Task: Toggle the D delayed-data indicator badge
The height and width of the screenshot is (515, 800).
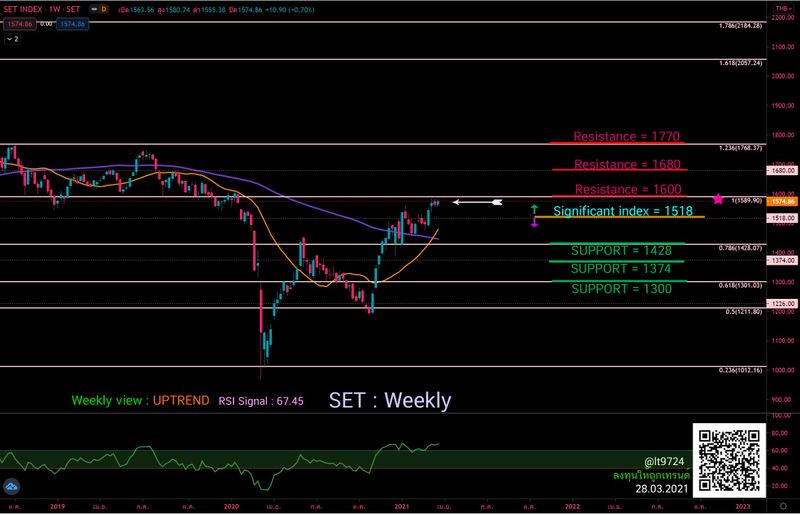Action: click(104, 9)
